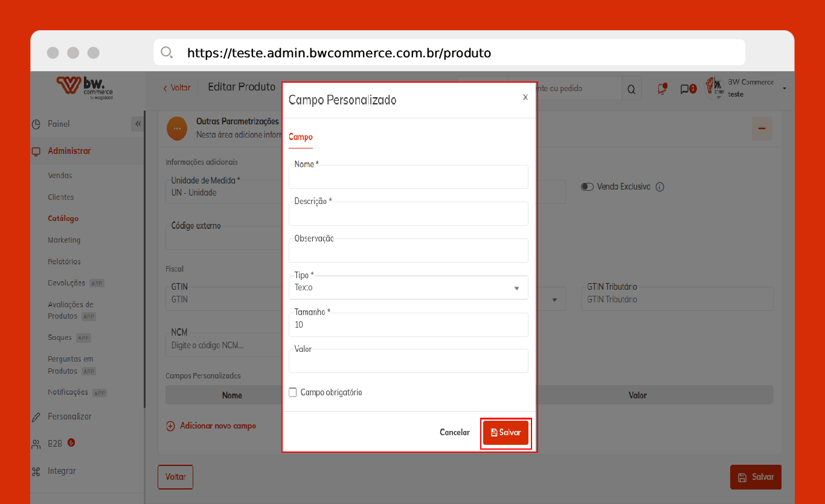825x504 pixels.
Task: Click Salvar in the dialog
Action: coord(506,433)
